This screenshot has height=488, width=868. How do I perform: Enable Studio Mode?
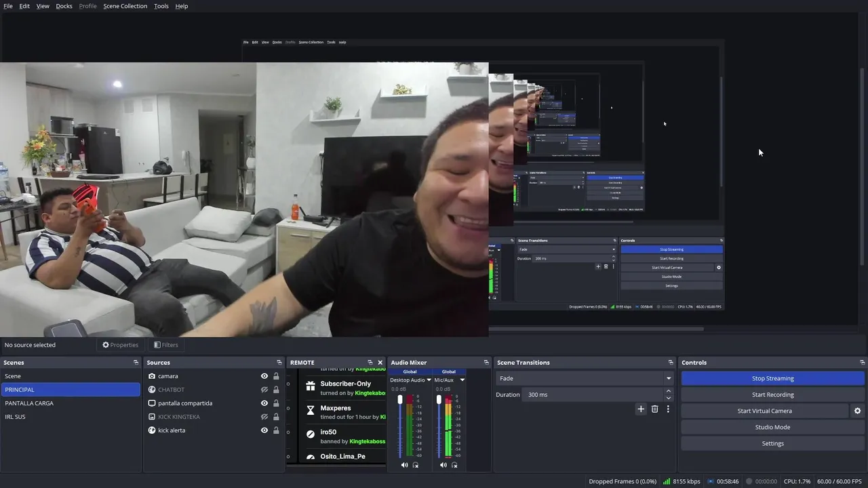773,427
